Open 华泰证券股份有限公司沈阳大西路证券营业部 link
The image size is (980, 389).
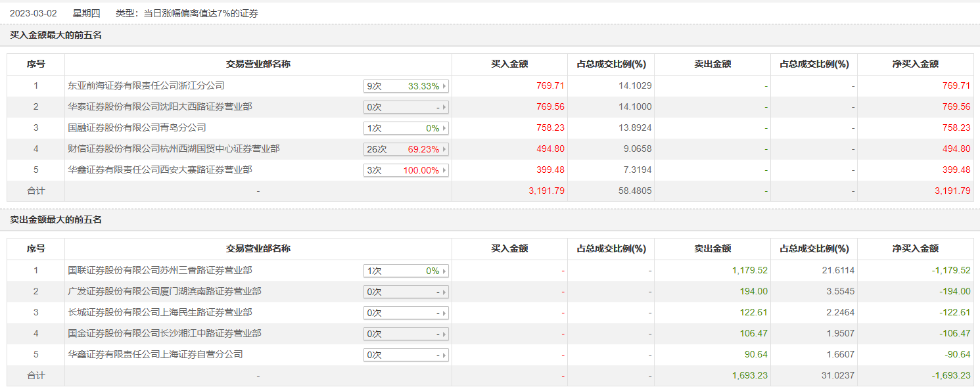160,106
